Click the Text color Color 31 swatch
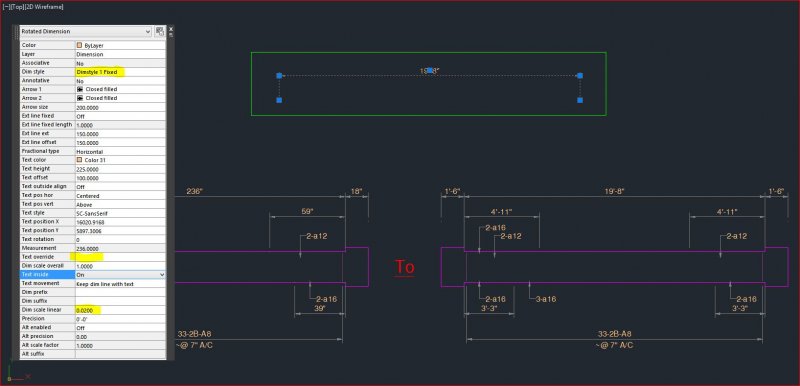Screen dimensions: 800x386 (x=79, y=160)
